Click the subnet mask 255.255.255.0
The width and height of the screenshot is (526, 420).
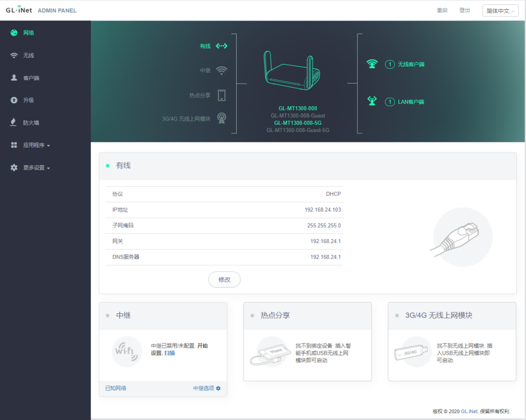click(x=324, y=226)
